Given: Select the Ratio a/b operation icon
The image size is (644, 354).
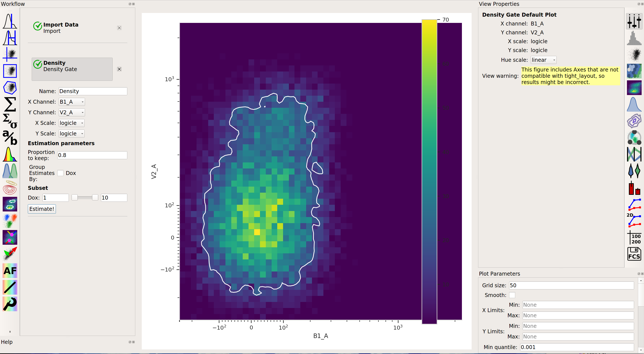Looking at the screenshot, I should [x=10, y=137].
